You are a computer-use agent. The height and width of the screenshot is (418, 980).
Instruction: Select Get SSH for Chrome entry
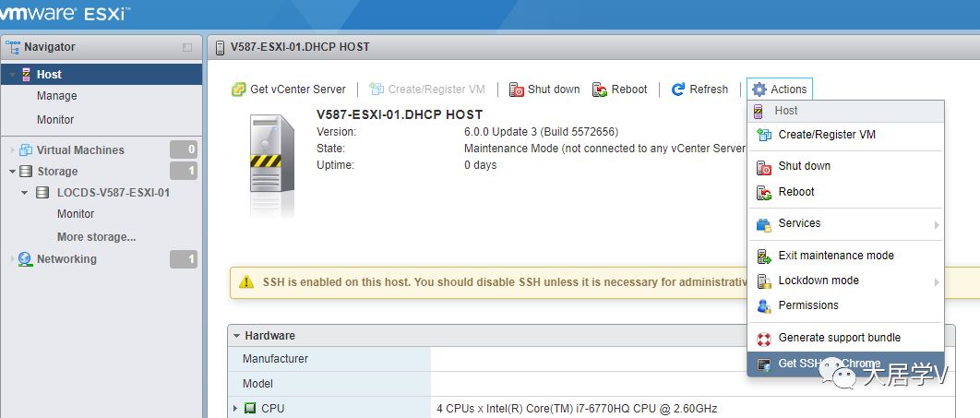coord(845,364)
